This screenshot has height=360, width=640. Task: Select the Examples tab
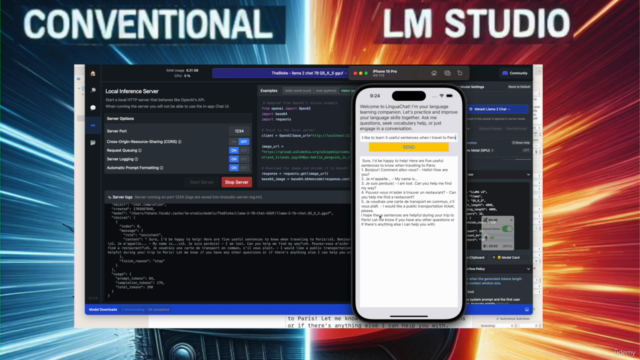click(269, 91)
